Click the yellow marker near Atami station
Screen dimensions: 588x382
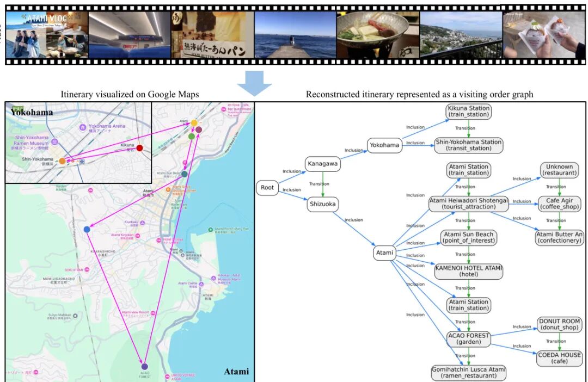[194, 123]
